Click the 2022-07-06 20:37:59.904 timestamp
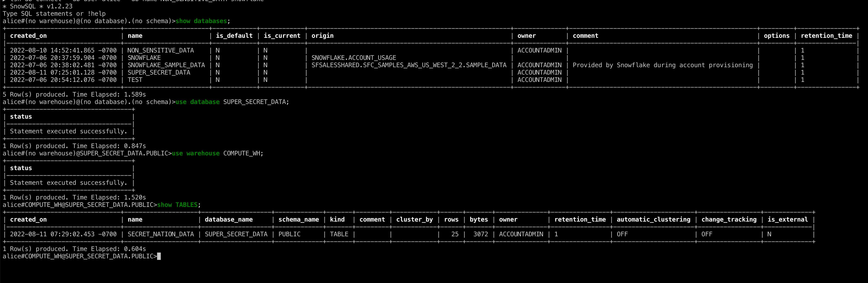 click(x=63, y=58)
